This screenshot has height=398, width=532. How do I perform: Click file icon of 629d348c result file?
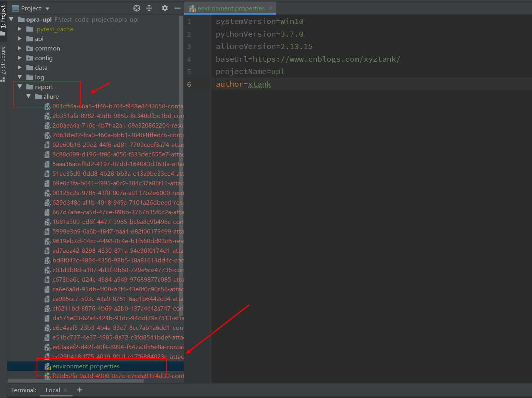coord(47,203)
